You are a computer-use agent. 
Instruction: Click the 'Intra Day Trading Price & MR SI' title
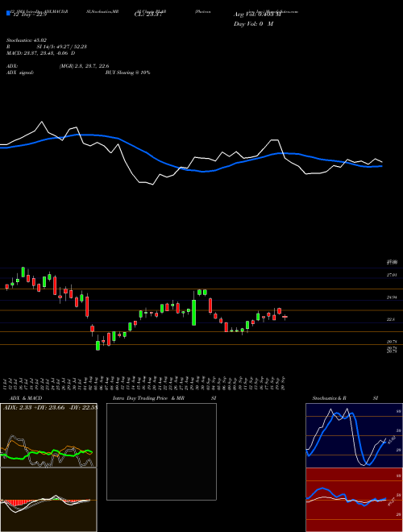coord(164,398)
